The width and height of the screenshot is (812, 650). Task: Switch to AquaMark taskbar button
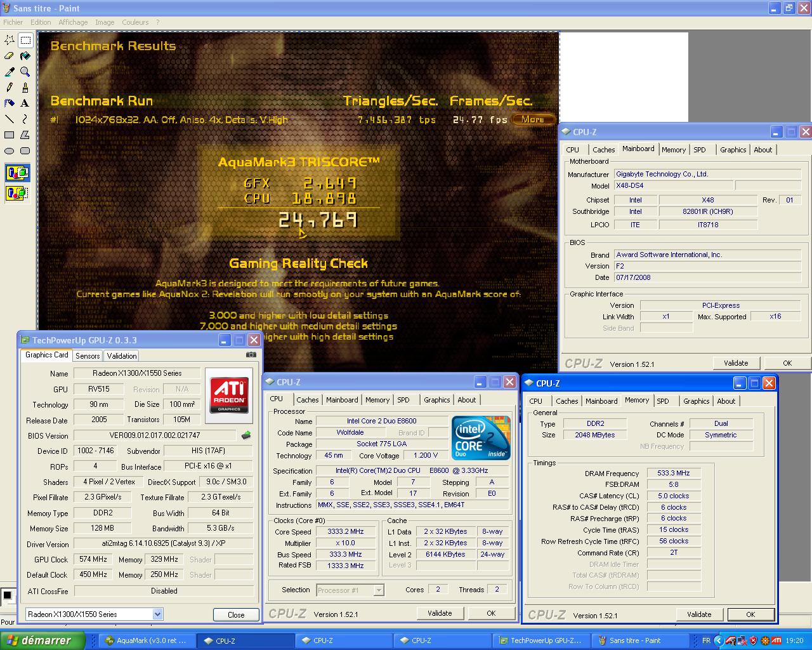pyautogui.click(x=147, y=640)
